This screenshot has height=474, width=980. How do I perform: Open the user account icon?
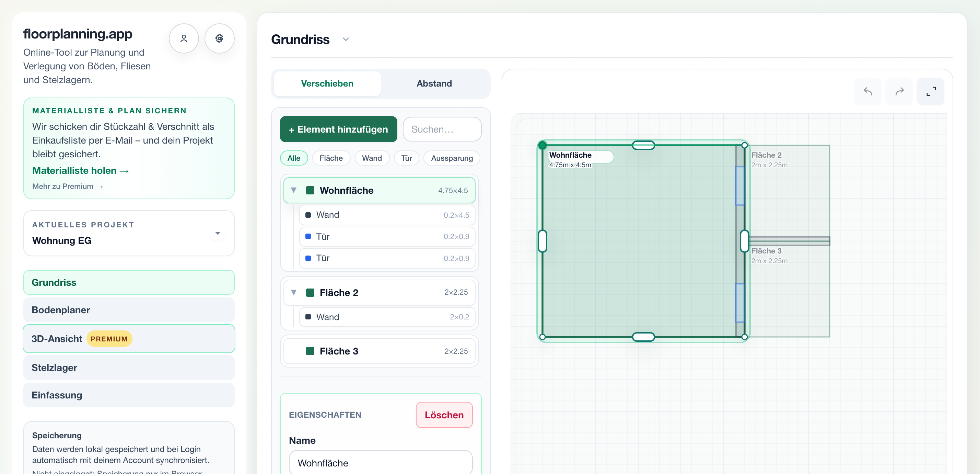click(x=184, y=38)
